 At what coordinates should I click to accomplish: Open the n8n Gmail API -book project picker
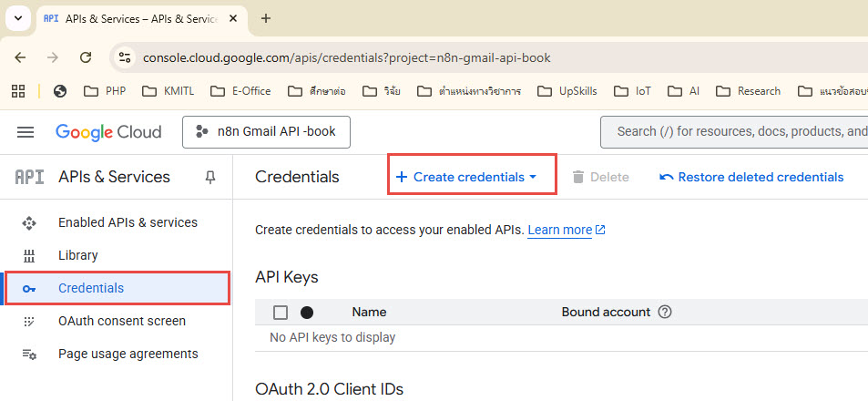click(x=266, y=131)
